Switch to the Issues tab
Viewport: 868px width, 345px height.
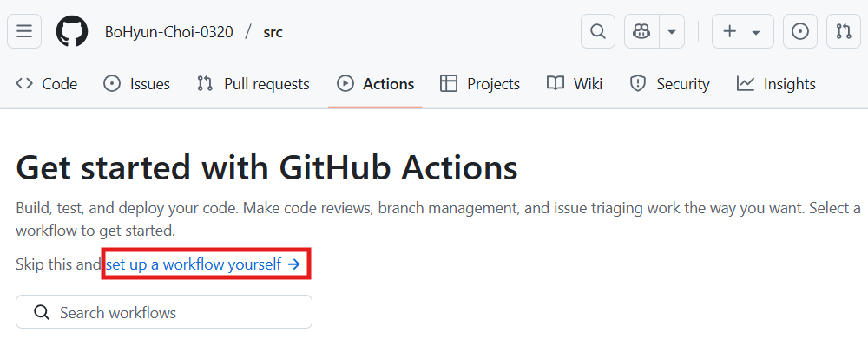[x=137, y=84]
